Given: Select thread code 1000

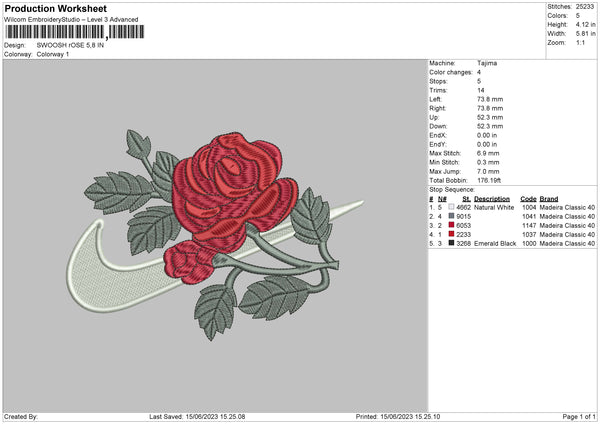Looking at the screenshot, I should point(529,243).
